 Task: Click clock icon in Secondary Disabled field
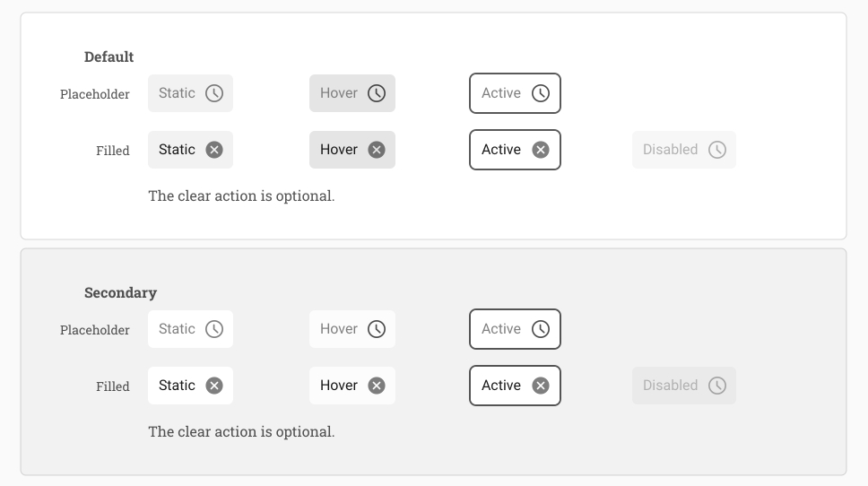coord(717,386)
